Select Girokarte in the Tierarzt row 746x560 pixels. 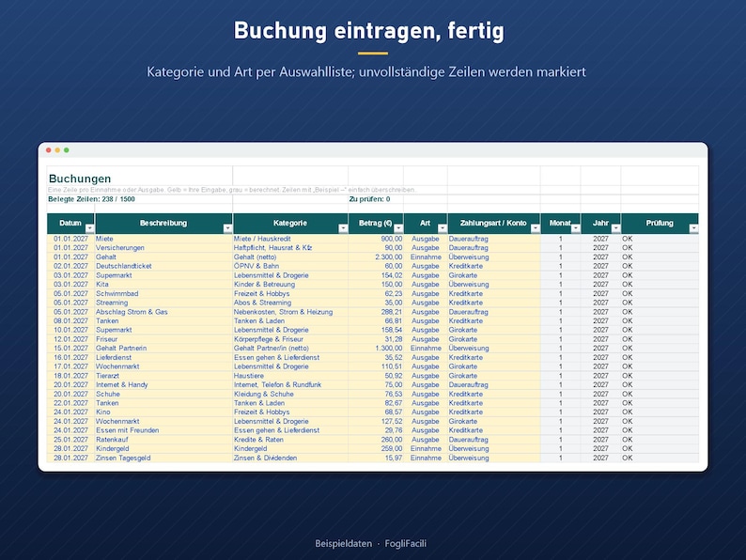tap(494, 376)
